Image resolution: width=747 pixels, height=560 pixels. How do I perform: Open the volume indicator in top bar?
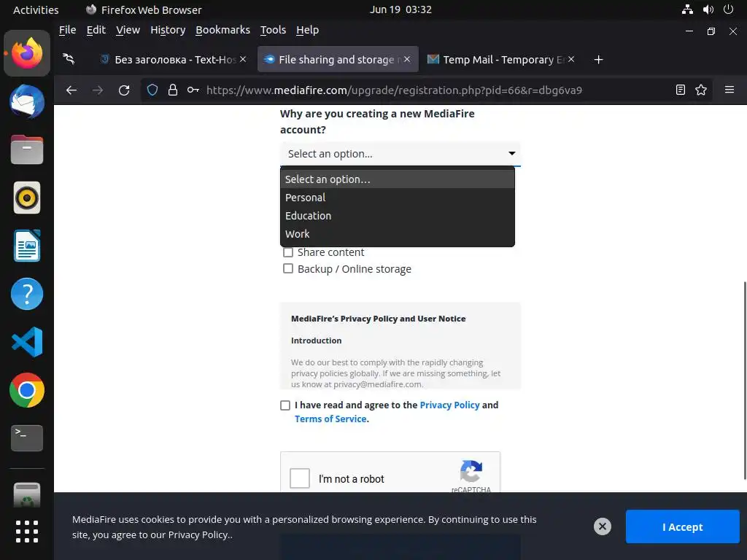pyautogui.click(x=708, y=9)
